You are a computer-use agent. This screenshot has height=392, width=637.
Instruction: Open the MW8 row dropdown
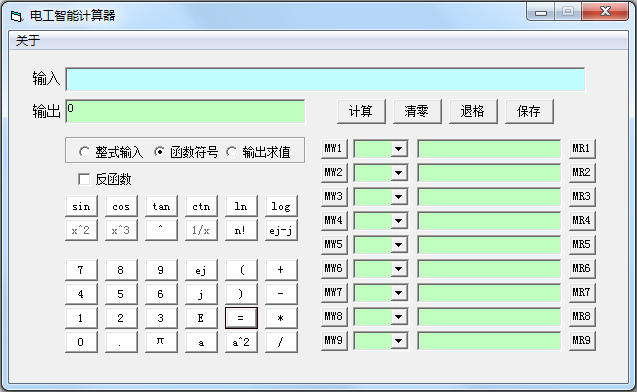tap(399, 317)
